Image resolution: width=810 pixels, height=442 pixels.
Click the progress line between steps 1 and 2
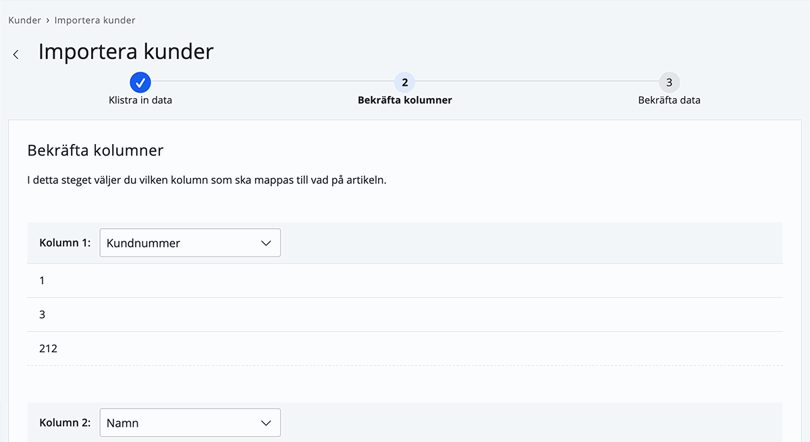272,82
